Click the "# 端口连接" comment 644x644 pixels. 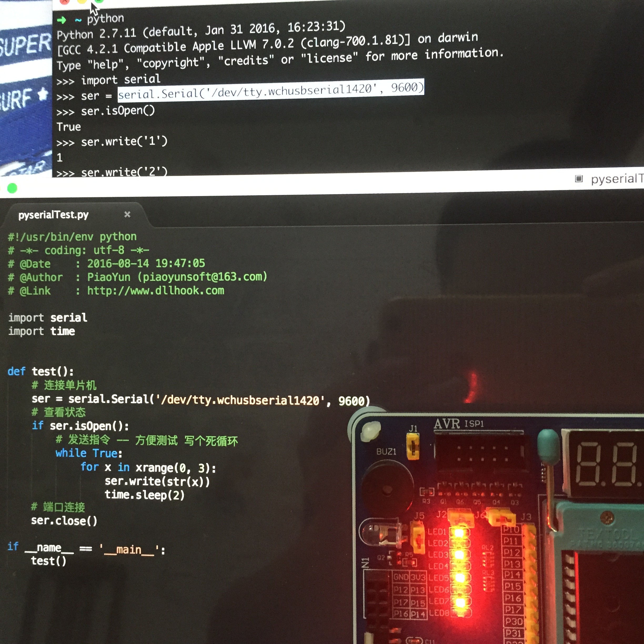click(58, 507)
